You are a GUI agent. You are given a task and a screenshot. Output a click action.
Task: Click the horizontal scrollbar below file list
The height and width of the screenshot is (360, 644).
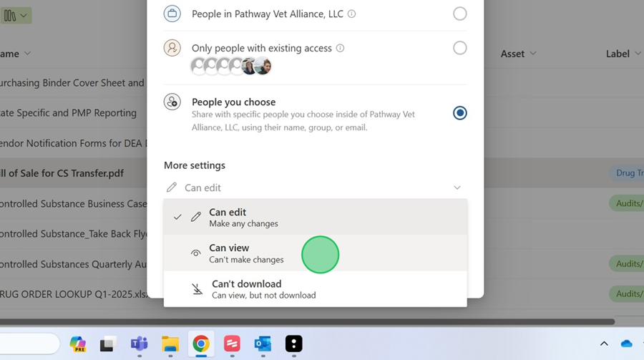308,321
